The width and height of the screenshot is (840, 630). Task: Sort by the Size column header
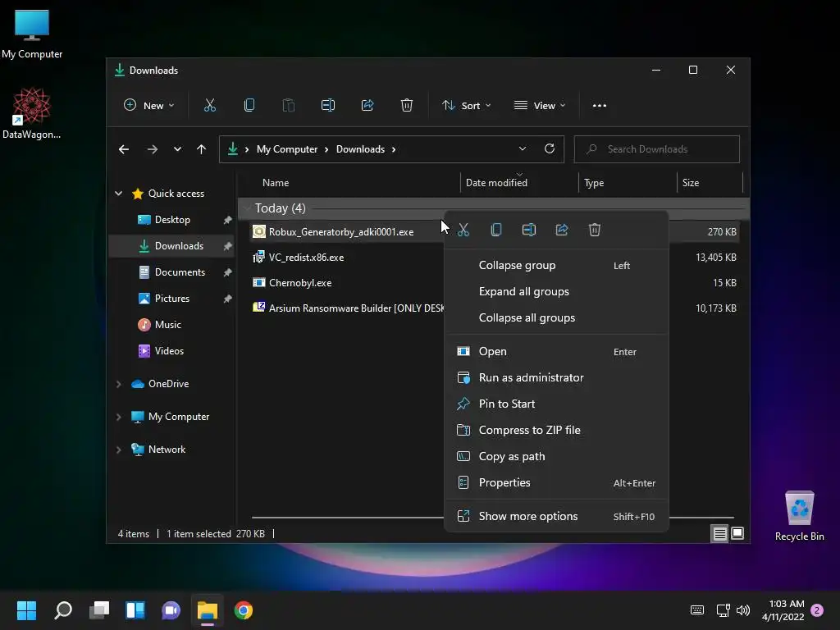[691, 183]
